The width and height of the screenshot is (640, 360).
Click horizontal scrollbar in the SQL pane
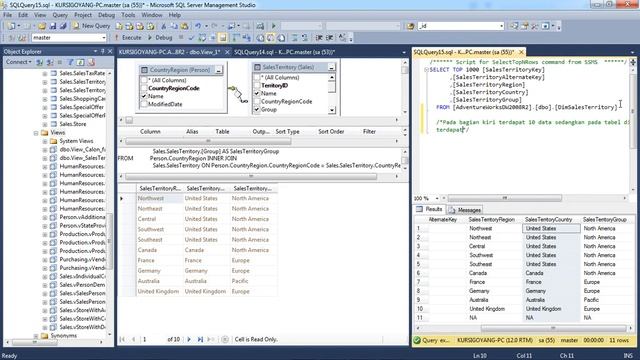click(259, 176)
